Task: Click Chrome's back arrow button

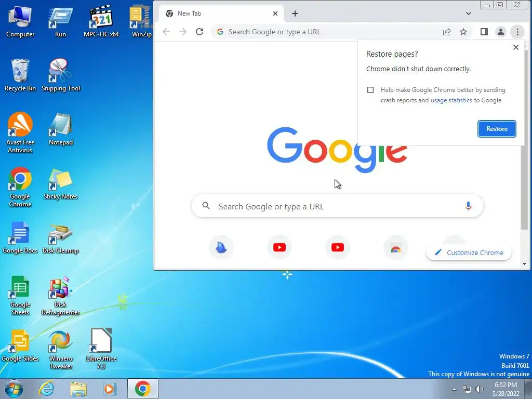Action: point(166,32)
